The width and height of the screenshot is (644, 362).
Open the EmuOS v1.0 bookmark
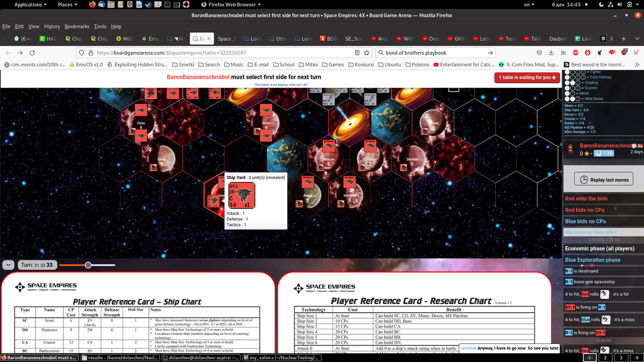pyautogui.click(x=86, y=64)
